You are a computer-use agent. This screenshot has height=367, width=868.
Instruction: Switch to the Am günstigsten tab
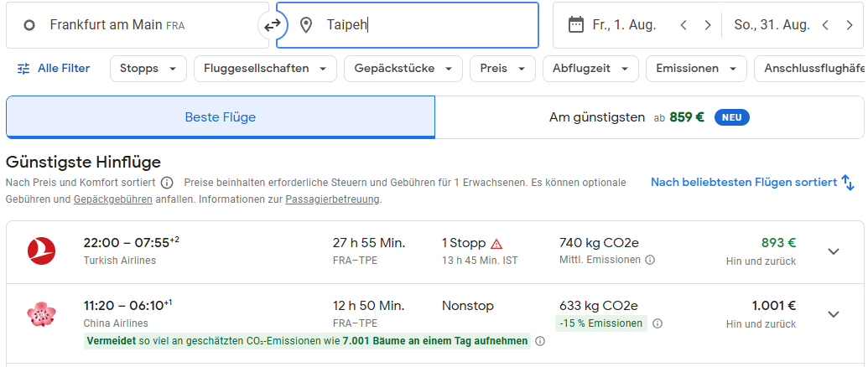(x=649, y=117)
